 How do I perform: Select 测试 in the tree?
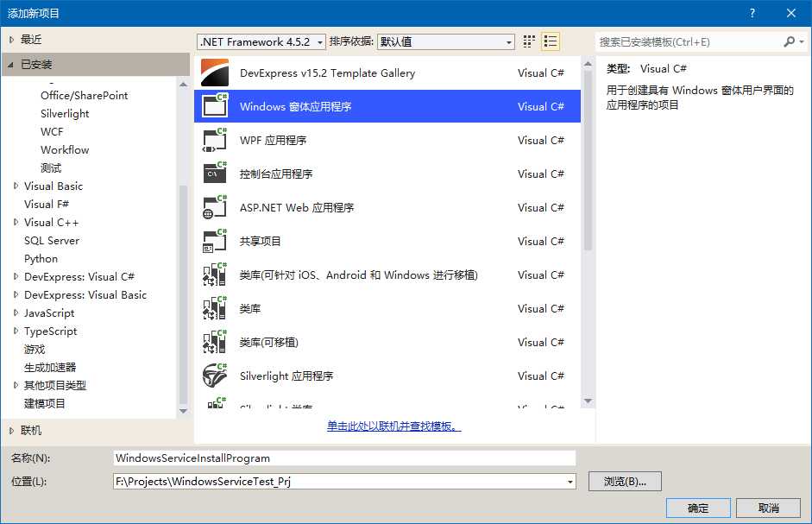click(51, 168)
